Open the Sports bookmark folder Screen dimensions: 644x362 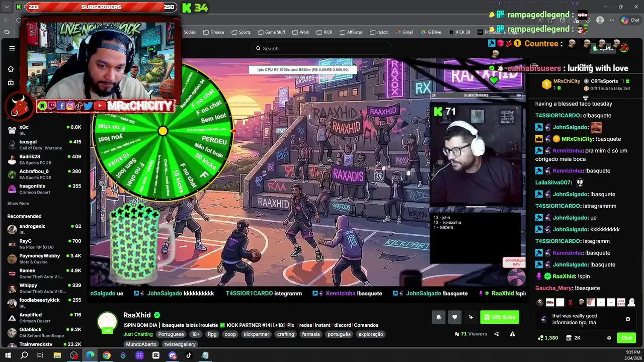point(241,32)
